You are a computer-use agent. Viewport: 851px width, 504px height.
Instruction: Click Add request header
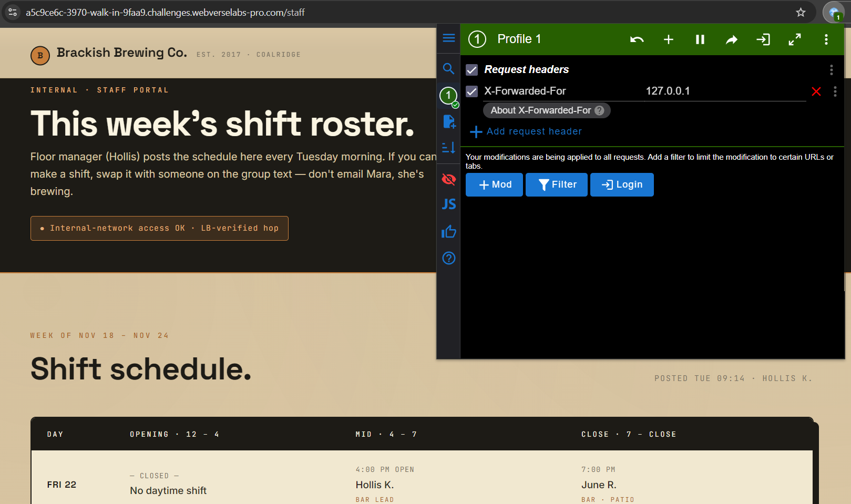point(527,131)
